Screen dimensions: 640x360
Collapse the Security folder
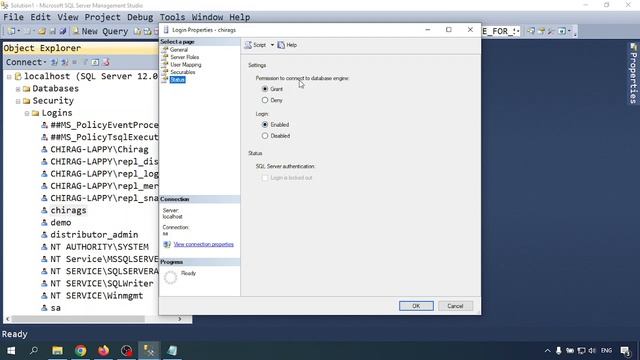(18, 101)
